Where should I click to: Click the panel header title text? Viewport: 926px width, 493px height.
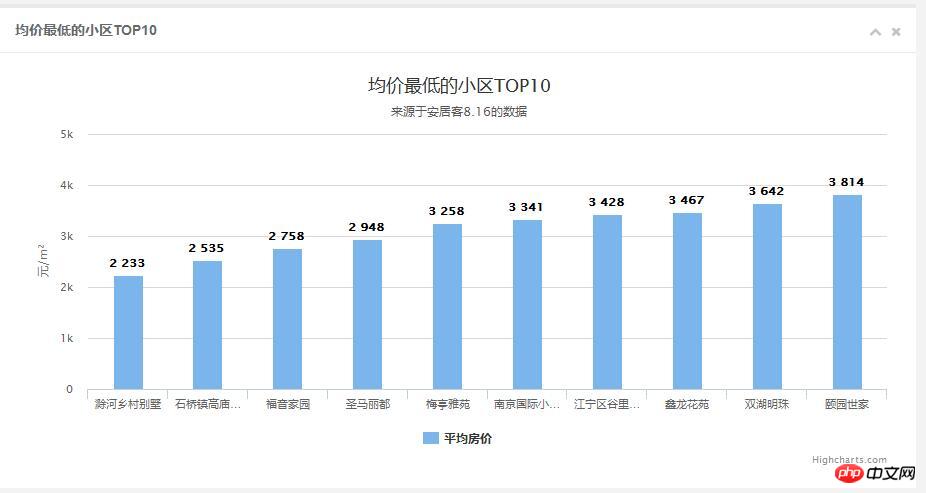click(86, 30)
